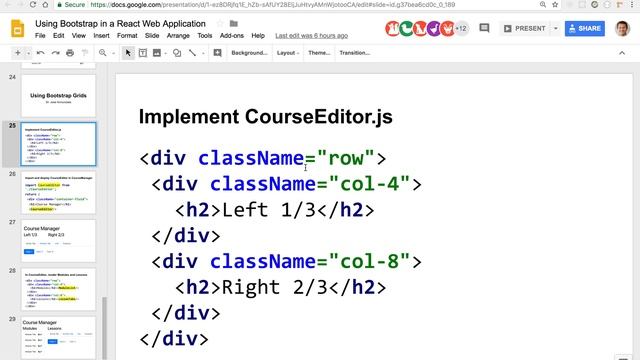This screenshot has height=360, width=640.
Task: Open the Format menu
Action: pos(127,36)
